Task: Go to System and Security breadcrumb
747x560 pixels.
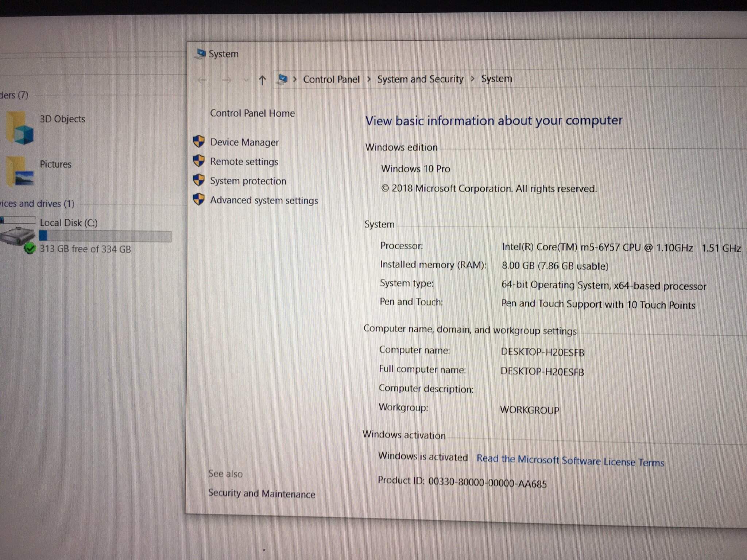Action: (420, 79)
